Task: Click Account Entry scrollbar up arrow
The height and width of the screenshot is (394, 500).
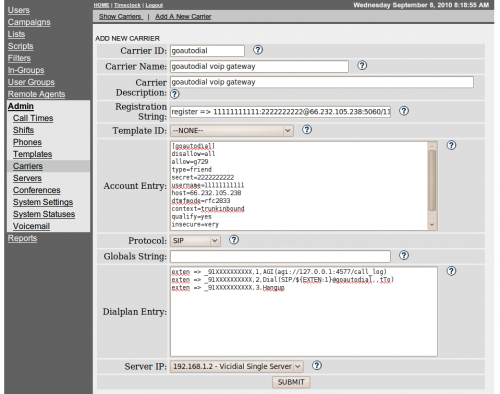Action: [432, 146]
